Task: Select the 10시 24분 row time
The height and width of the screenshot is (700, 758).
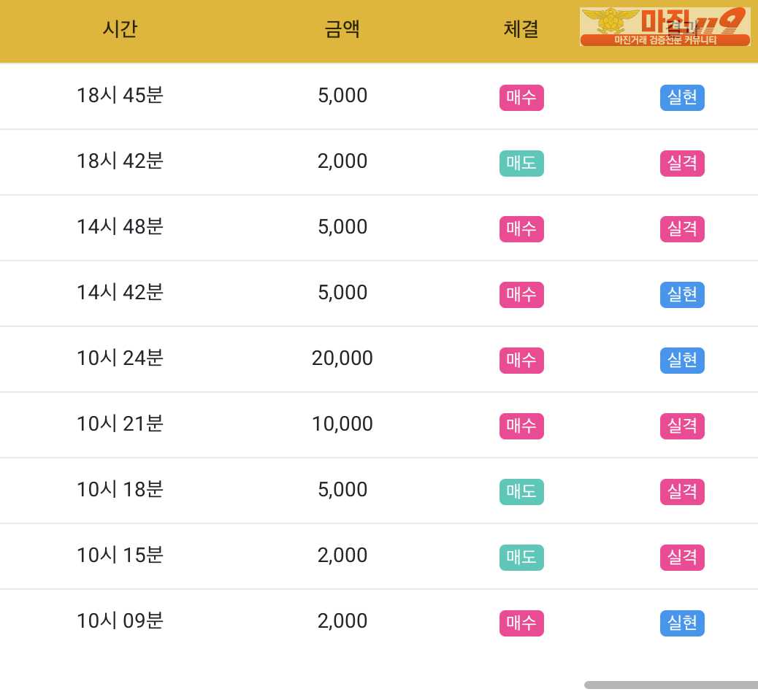Action: tap(120, 358)
